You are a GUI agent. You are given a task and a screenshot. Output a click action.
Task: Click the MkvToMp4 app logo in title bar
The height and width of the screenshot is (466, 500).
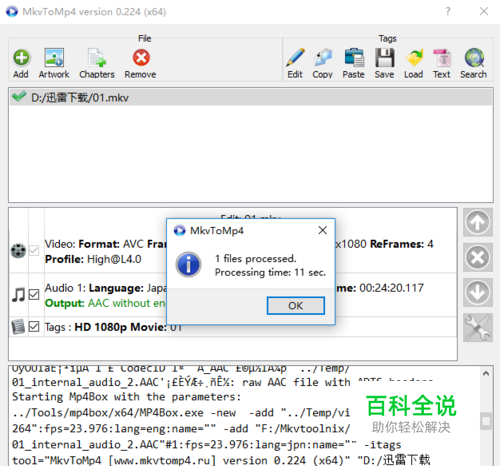(12, 12)
